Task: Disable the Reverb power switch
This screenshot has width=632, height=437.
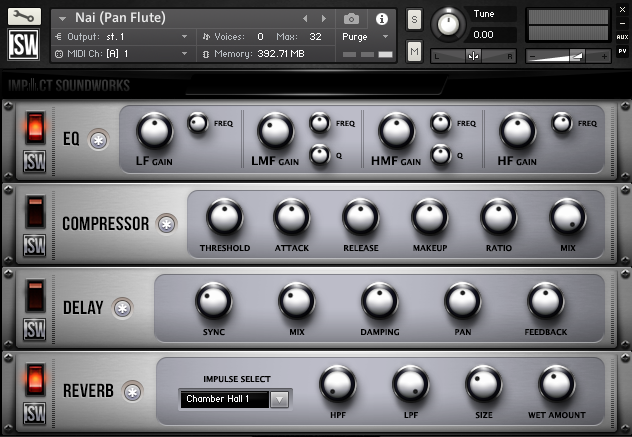Action: pyautogui.click(x=35, y=380)
